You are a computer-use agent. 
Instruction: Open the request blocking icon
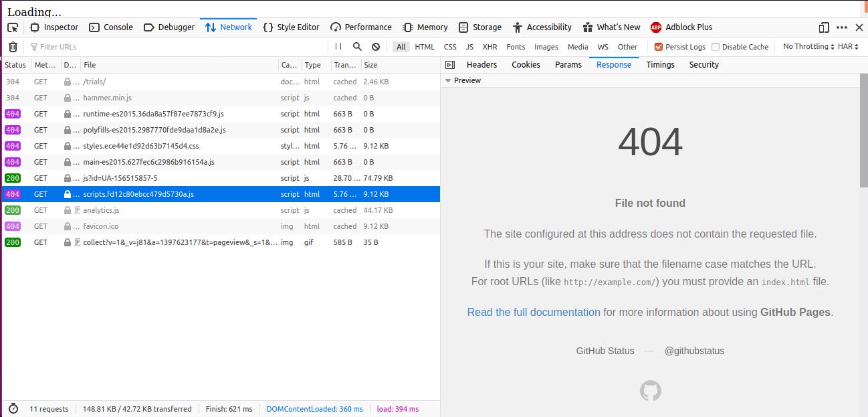(x=376, y=47)
